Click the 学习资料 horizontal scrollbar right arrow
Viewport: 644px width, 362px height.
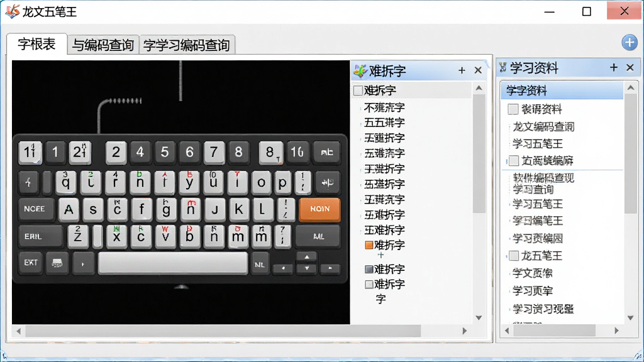pyautogui.click(x=616, y=331)
